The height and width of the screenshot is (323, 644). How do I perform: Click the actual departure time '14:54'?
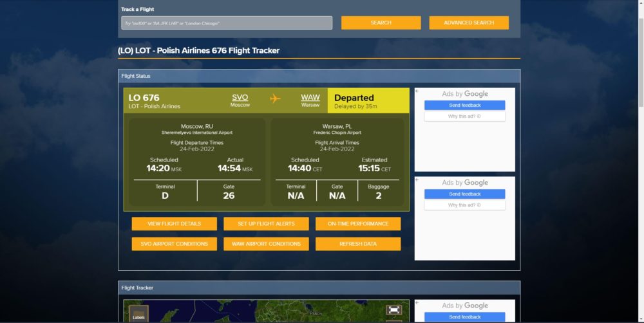229,169
